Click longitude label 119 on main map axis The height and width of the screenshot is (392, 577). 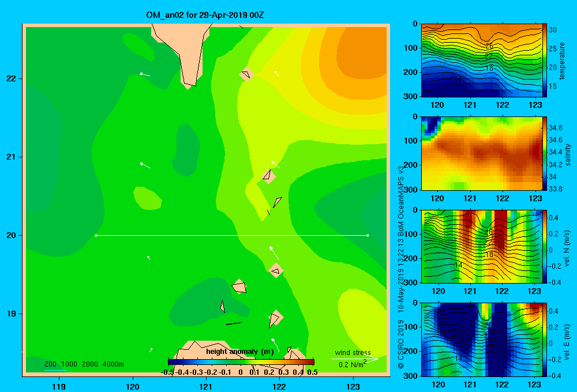click(59, 386)
